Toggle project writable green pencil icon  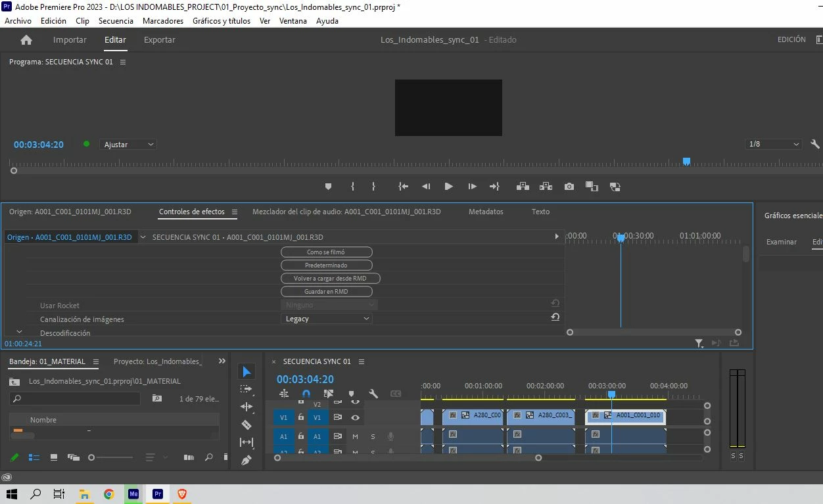pos(14,457)
